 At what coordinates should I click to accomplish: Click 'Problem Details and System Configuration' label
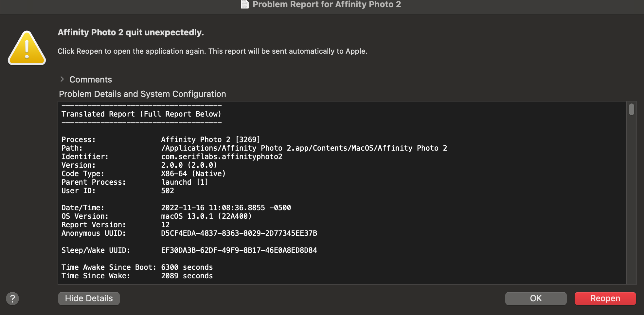coord(142,94)
